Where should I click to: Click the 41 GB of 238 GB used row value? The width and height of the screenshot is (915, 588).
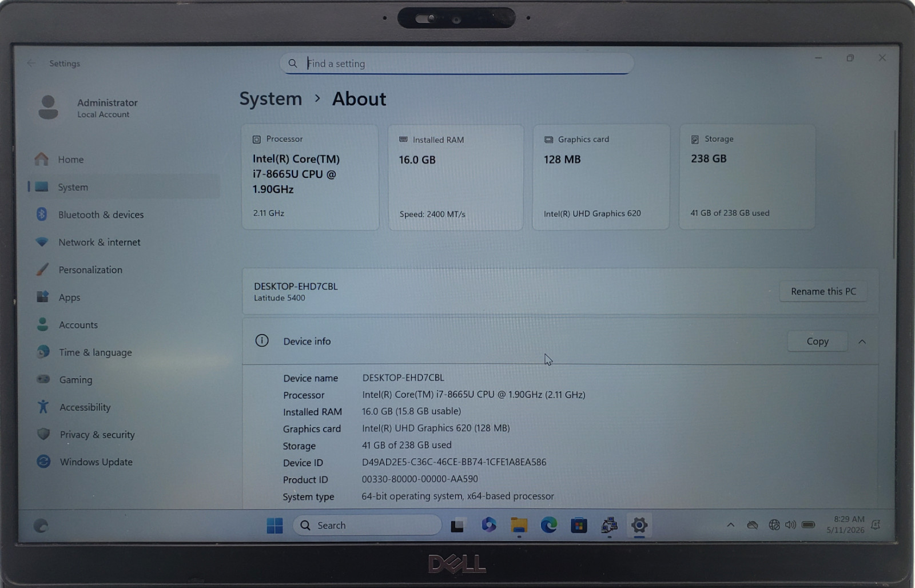coord(407,445)
